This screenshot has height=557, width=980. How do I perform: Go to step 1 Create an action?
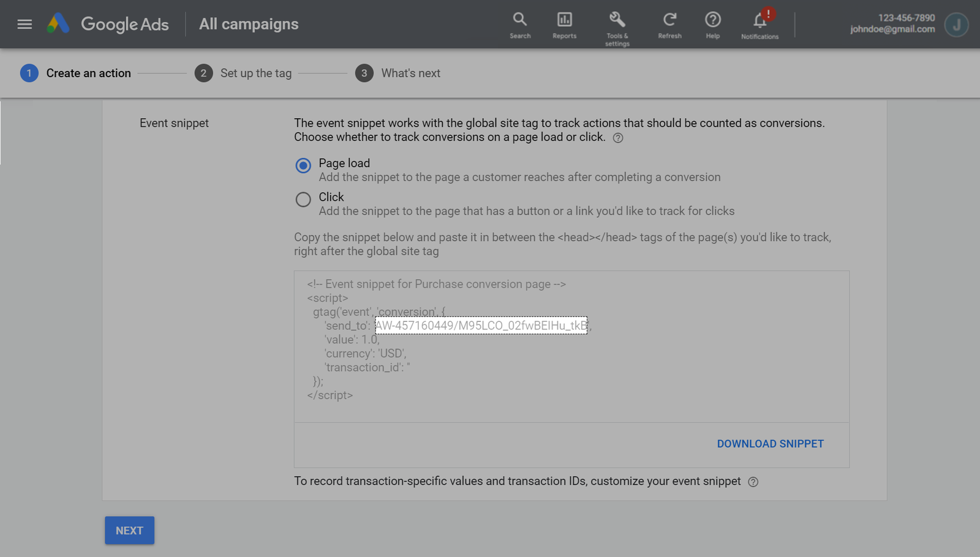point(76,73)
